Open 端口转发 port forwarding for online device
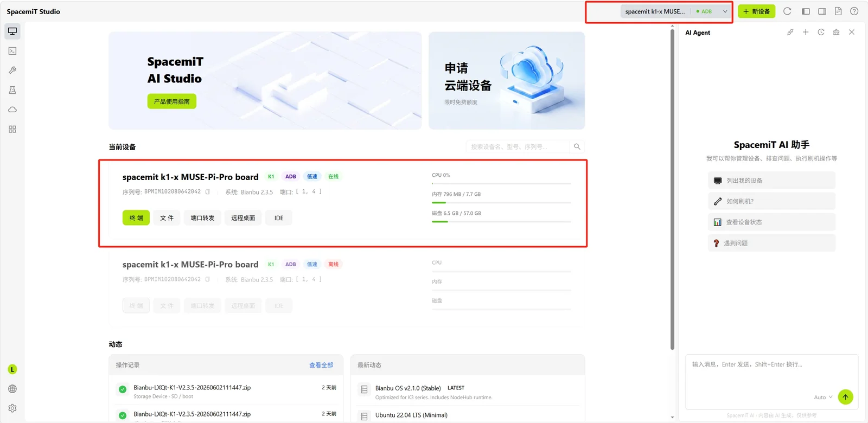 click(x=202, y=218)
